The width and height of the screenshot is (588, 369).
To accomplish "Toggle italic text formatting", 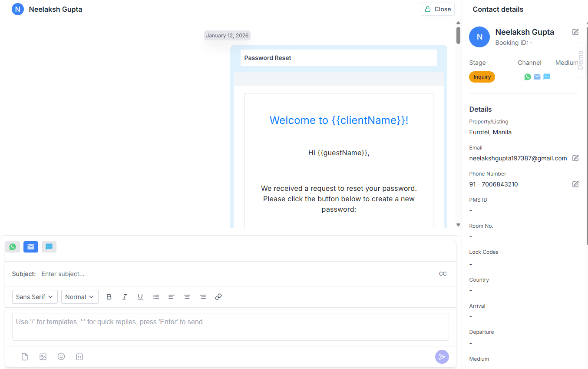I will [125, 297].
